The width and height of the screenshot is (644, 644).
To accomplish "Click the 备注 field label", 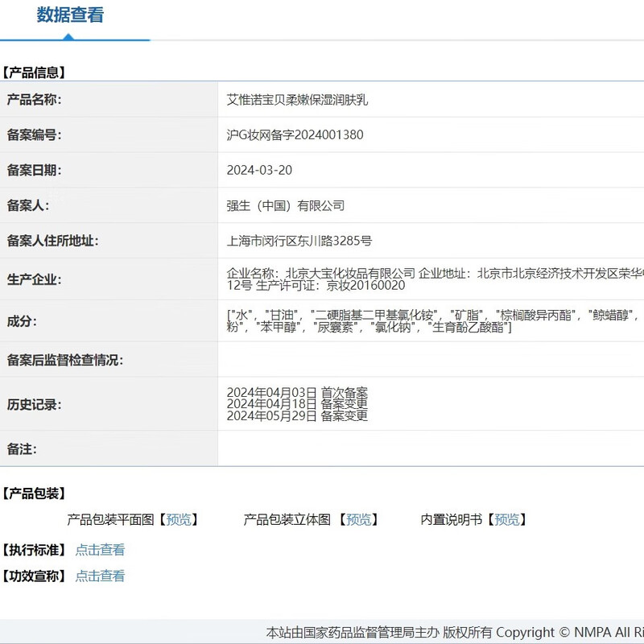I will tap(22, 449).
